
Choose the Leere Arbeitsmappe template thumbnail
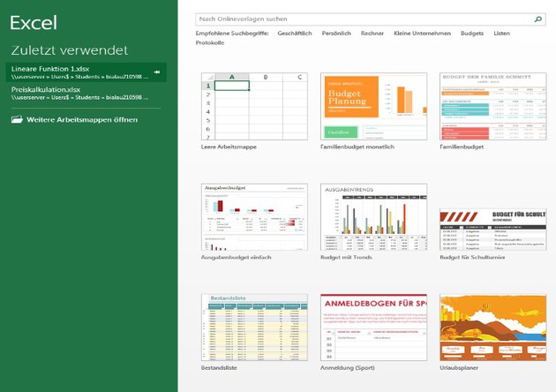(x=254, y=107)
